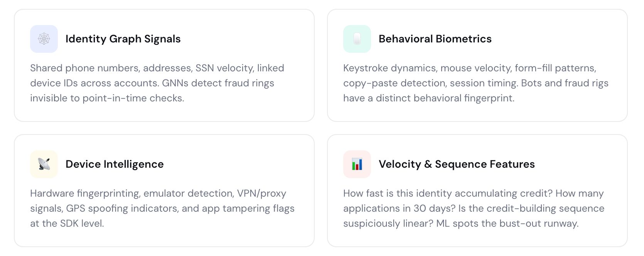Select the Behavioral Biometrics heading

tap(435, 39)
